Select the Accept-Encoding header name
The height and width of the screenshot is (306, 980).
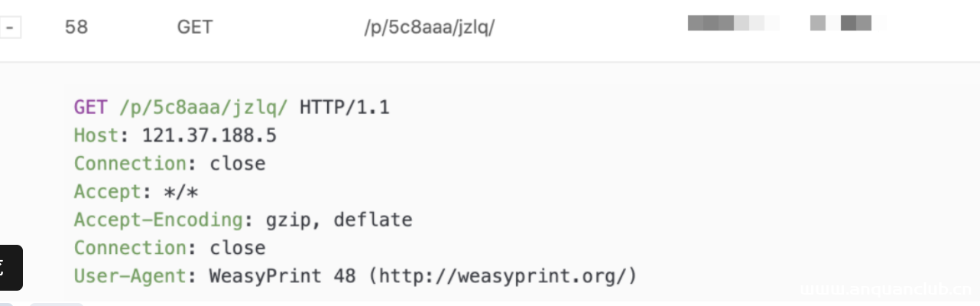click(158, 220)
